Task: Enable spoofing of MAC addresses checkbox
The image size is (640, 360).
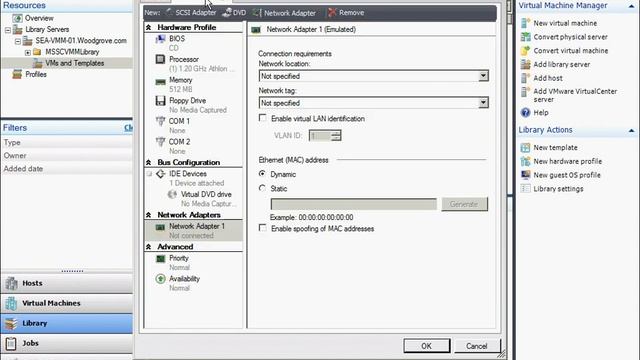Action: (x=263, y=228)
